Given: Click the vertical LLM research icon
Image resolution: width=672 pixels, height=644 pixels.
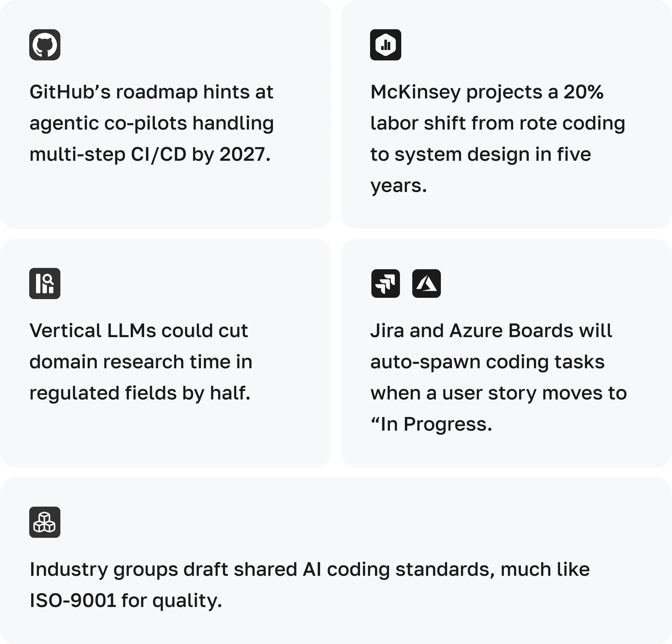Looking at the screenshot, I should [x=44, y=284].
